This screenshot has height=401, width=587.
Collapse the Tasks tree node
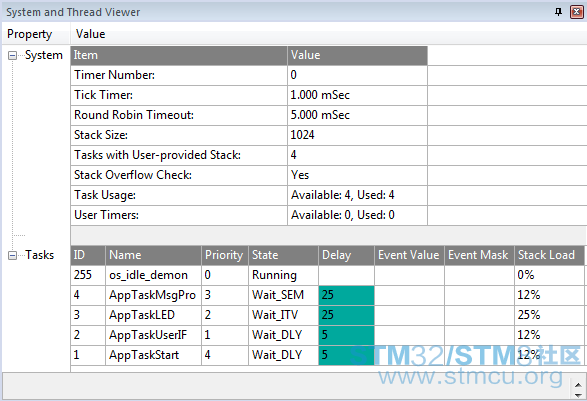click(12, 255)
